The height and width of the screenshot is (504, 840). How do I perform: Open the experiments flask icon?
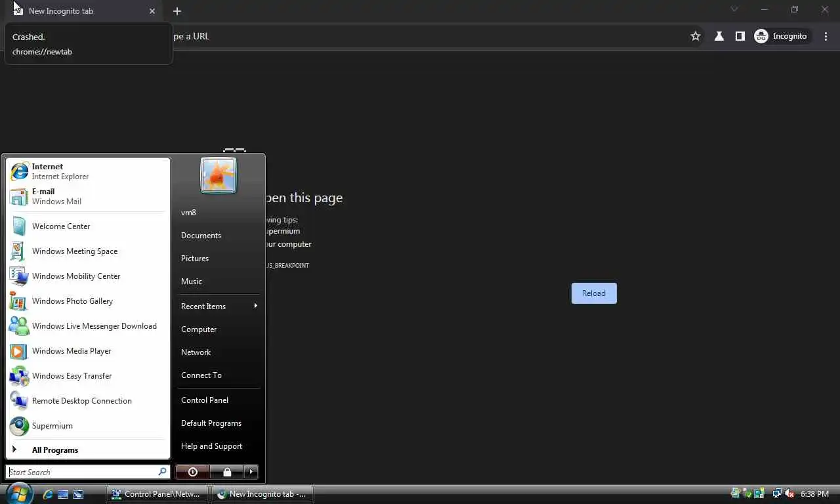click(719, 36)
